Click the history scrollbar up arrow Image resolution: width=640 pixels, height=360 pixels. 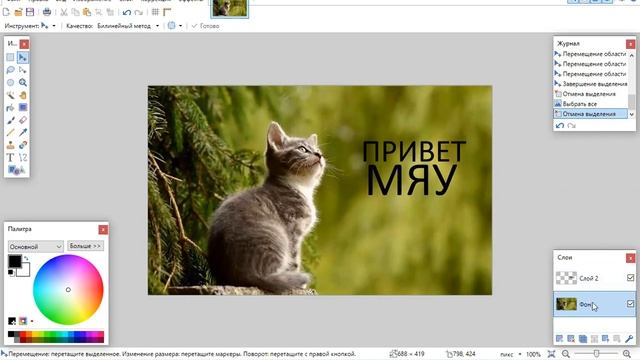point(632,55)
